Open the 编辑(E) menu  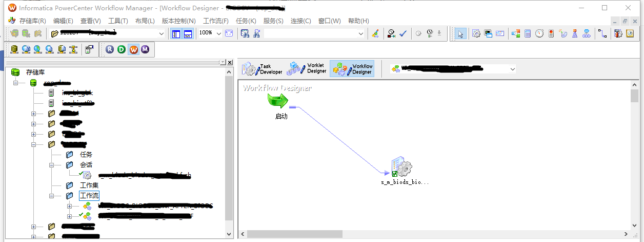coord(63,21)
